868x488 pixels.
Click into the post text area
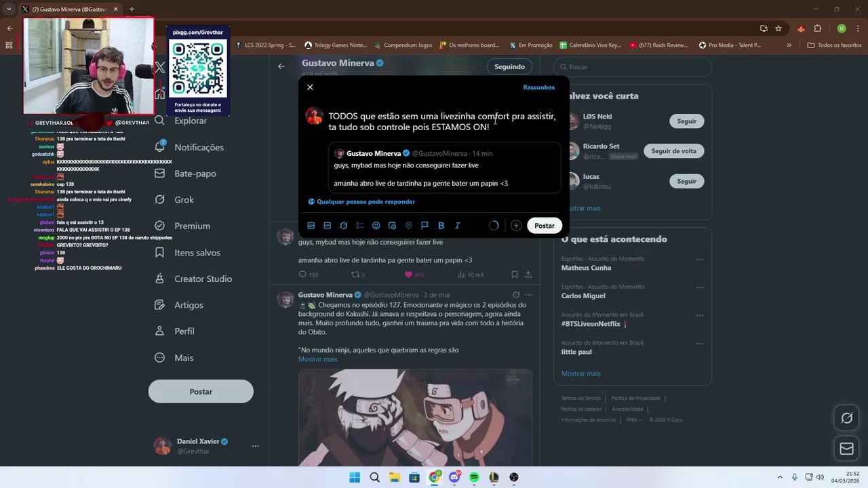point(442,122)
